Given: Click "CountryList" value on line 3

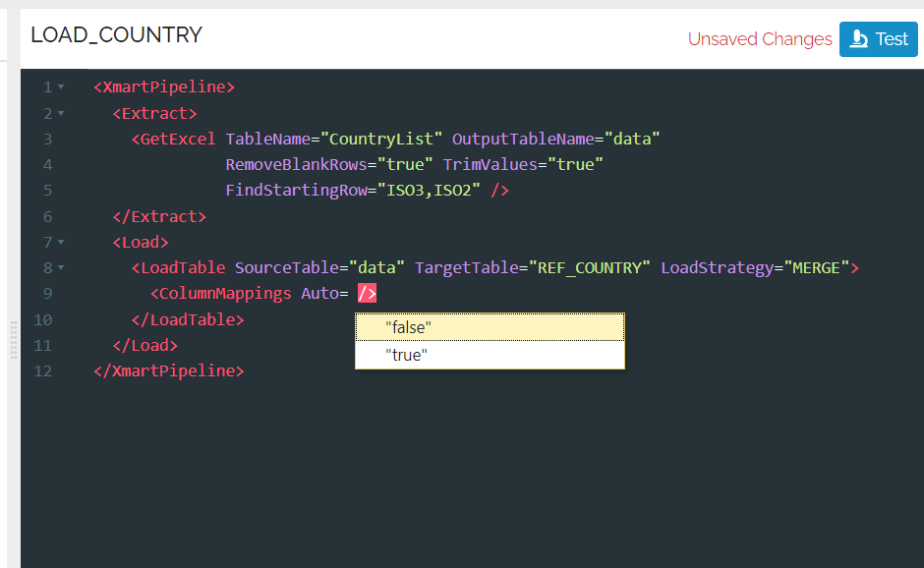Looking at the screenshot, I should click(x=381, y=140).
